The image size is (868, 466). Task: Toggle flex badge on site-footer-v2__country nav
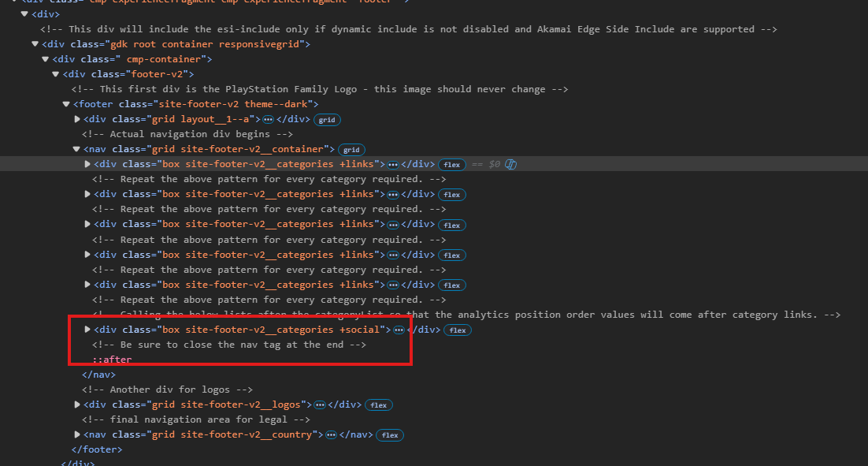point(390,435)
